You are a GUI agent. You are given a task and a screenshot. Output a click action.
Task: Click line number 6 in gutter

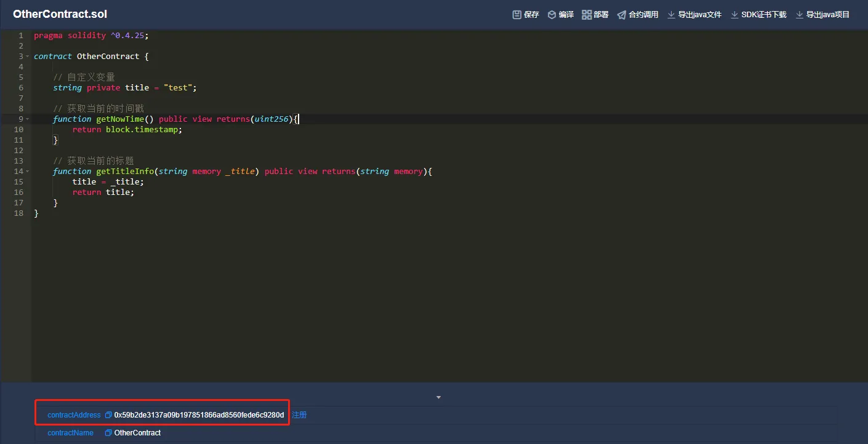tap(20, 88)
